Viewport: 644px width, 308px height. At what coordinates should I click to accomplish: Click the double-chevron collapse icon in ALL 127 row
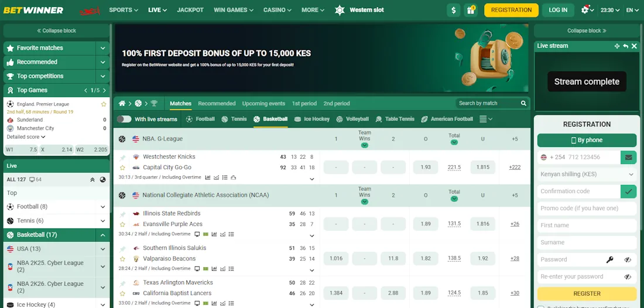(x=93, y=179)
